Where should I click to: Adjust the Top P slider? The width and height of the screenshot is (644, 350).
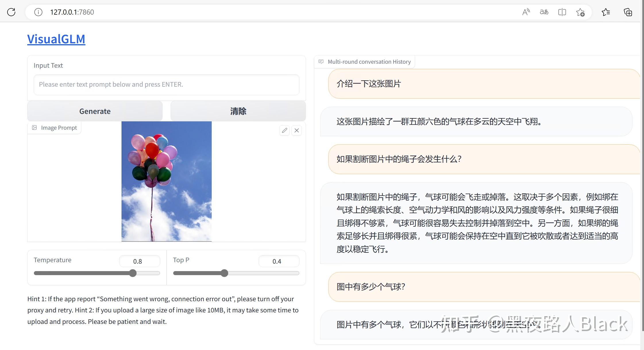pyautogui.click(x=224, y=273)
